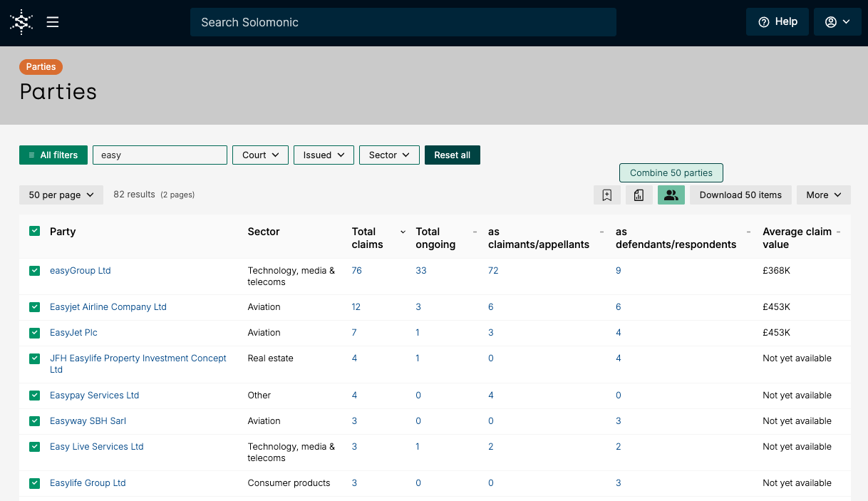
Task: Open the user account menu
Action: pos(837,22)
